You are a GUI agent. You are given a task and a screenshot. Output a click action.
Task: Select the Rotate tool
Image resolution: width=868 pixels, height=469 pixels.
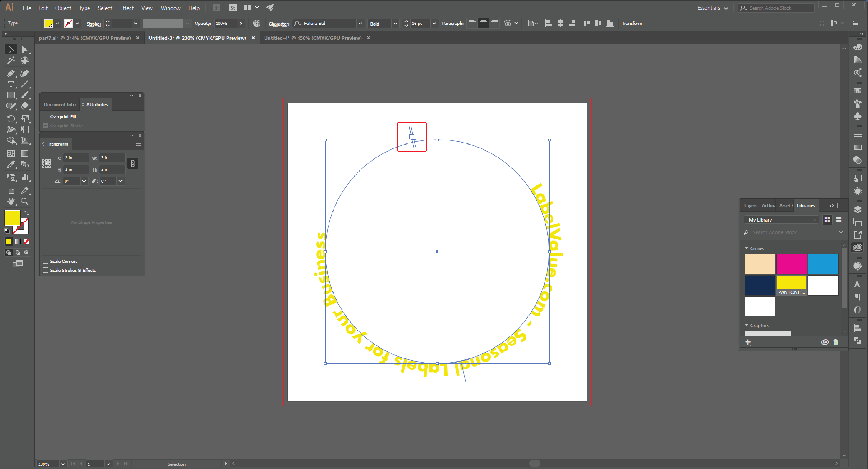tap(11, 119)
